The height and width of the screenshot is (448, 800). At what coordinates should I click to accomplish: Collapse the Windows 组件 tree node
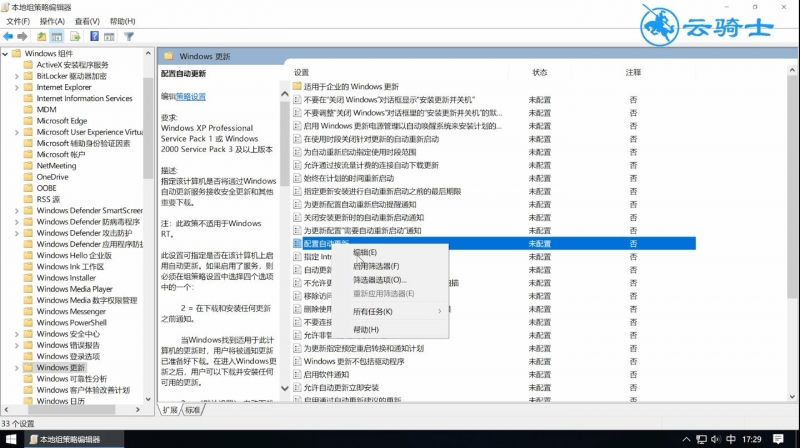point(6,54)
